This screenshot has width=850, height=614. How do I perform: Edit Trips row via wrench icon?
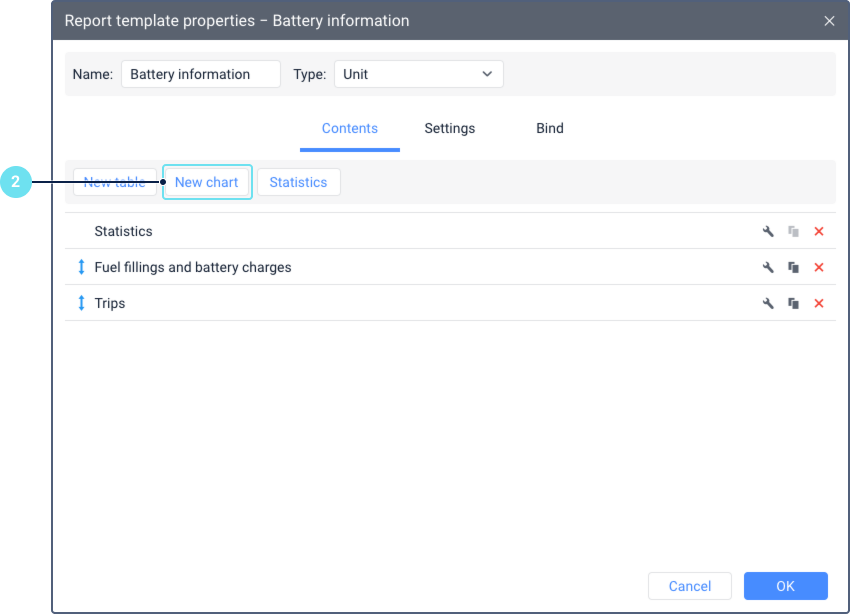768,304
